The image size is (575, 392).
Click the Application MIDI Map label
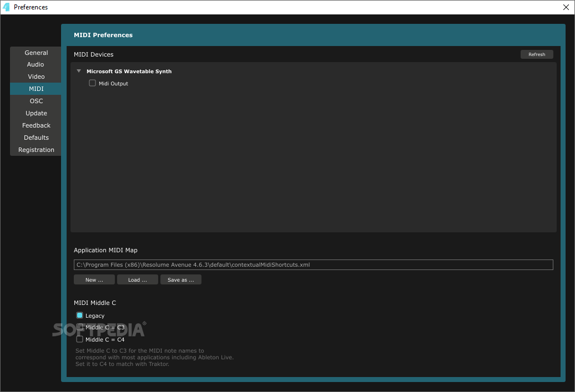point(105,250)
